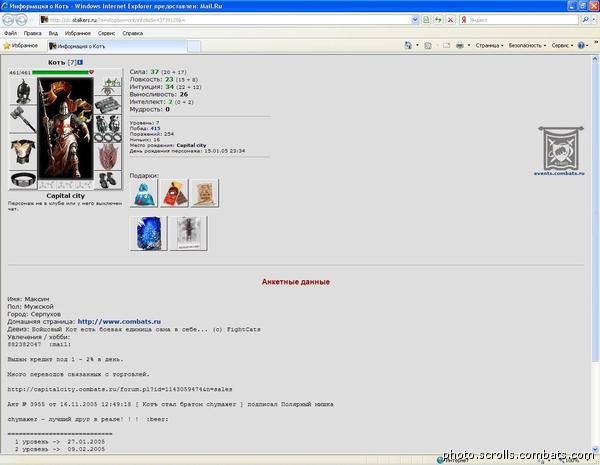Open the grey sketch gift picture
Image resolution: width=600 pixels, height=465 pixels.
pos(189,233)
